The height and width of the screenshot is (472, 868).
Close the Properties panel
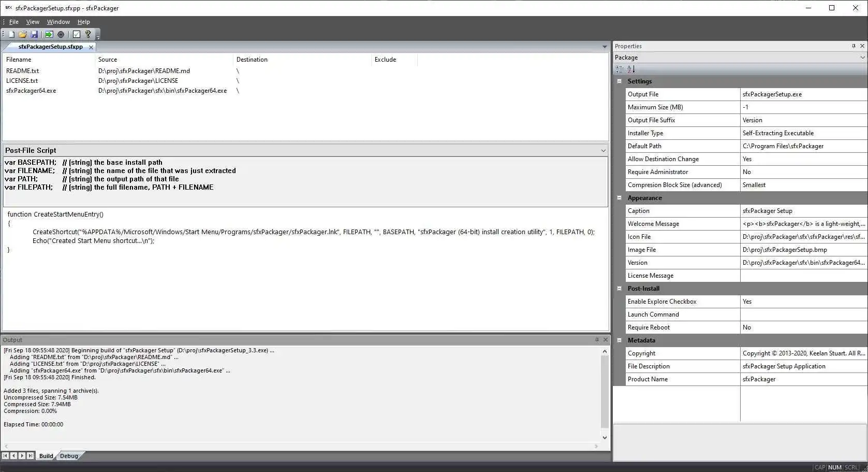click(x=862, y=46)
